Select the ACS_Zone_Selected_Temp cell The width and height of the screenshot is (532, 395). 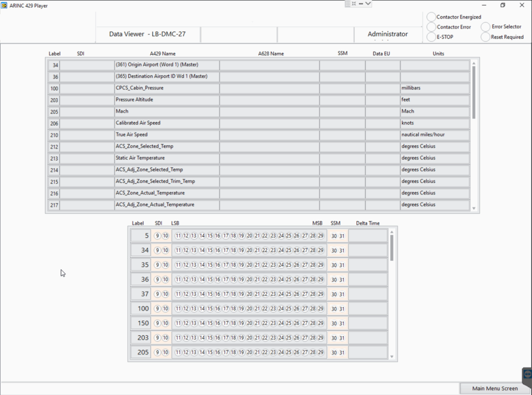(x=167, y=147)
